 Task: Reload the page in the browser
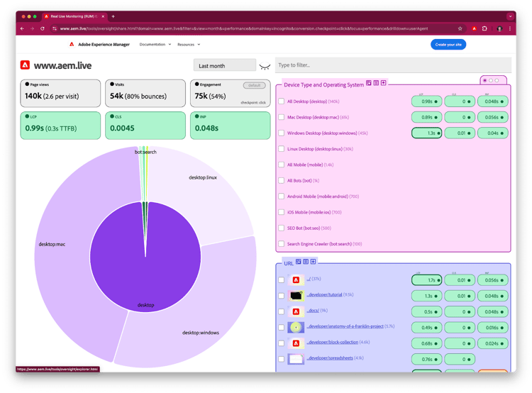point(43,28)
